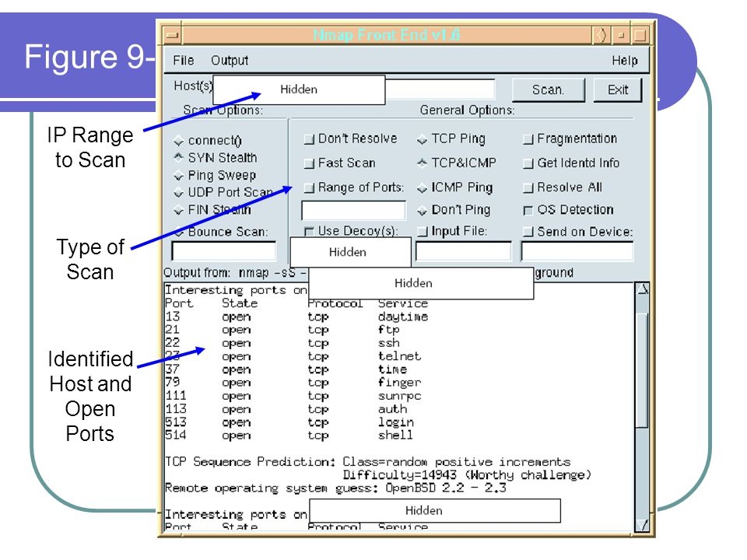Click the ftp service row text
Viewport: 747px width, 560px height.
(x=389, y=330)
